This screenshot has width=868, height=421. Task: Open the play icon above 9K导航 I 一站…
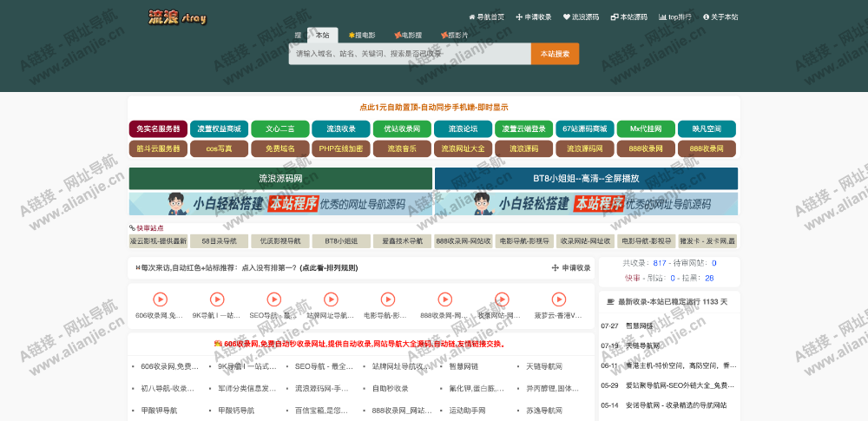217,299
